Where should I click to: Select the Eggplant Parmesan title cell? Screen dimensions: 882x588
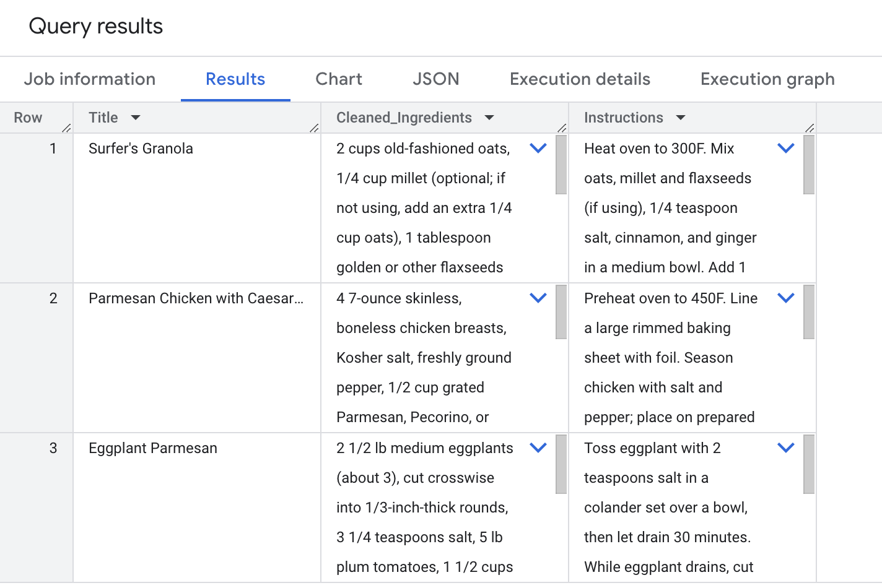pos(153,448)
